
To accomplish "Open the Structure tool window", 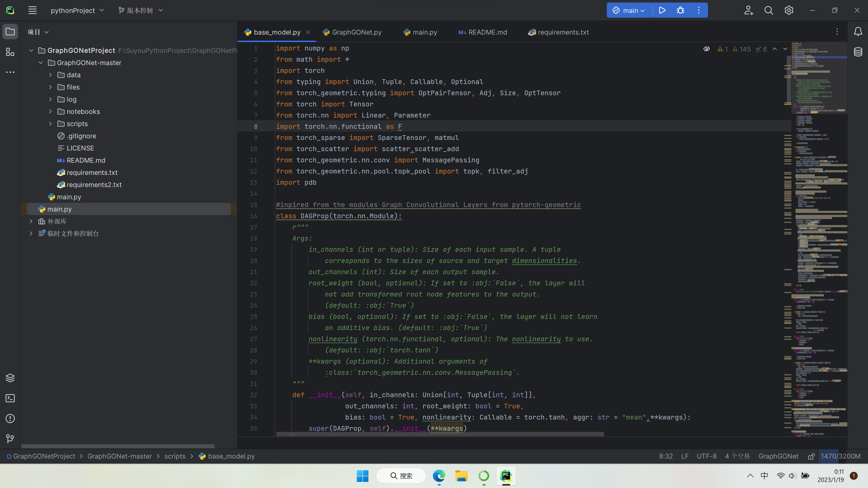I will [9, 52].
